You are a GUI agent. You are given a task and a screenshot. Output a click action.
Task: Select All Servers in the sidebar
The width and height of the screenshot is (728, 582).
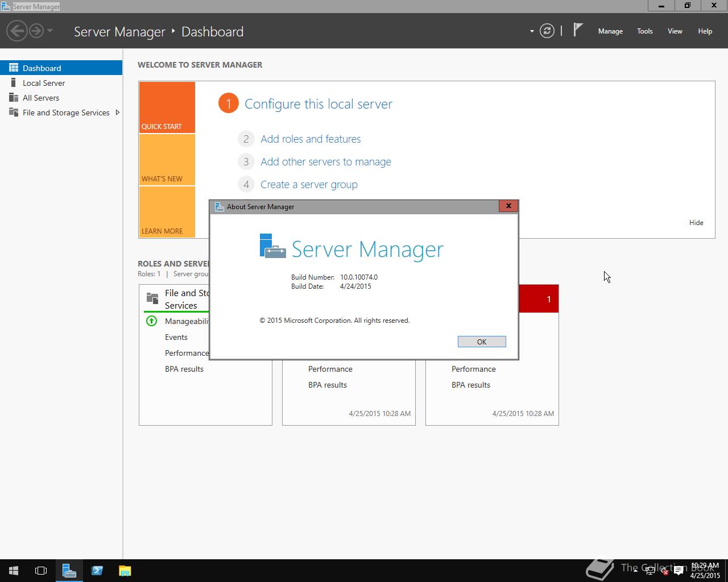tap(61, 97)
